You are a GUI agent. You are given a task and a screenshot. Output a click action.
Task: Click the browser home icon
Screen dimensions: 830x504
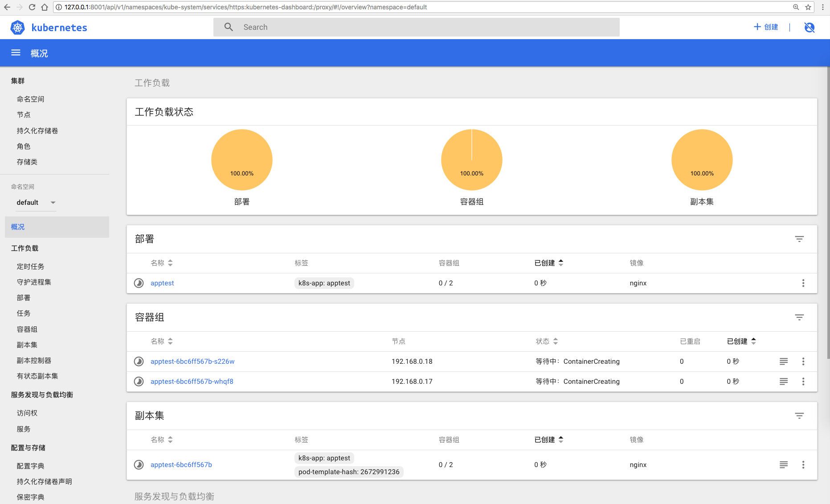point(45,7)
